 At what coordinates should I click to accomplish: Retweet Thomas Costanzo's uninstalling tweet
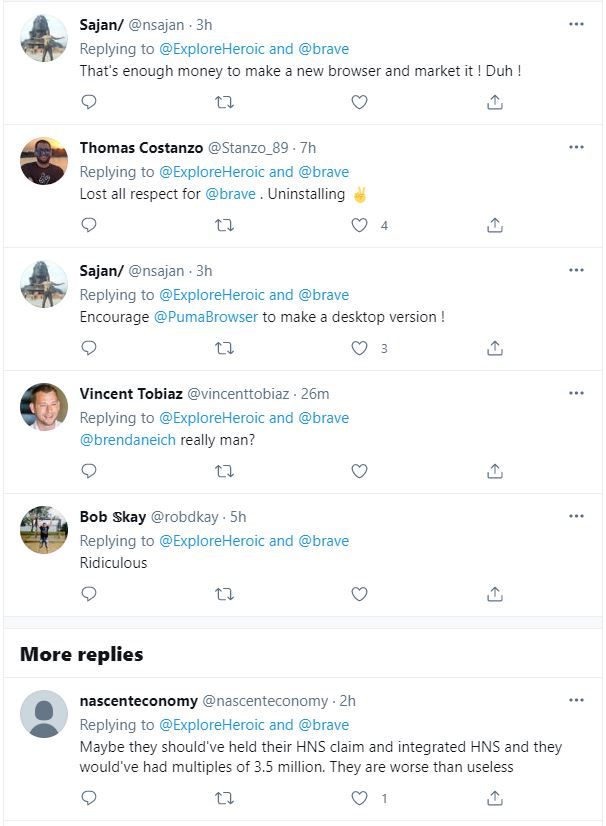click(x=225, y=225)
